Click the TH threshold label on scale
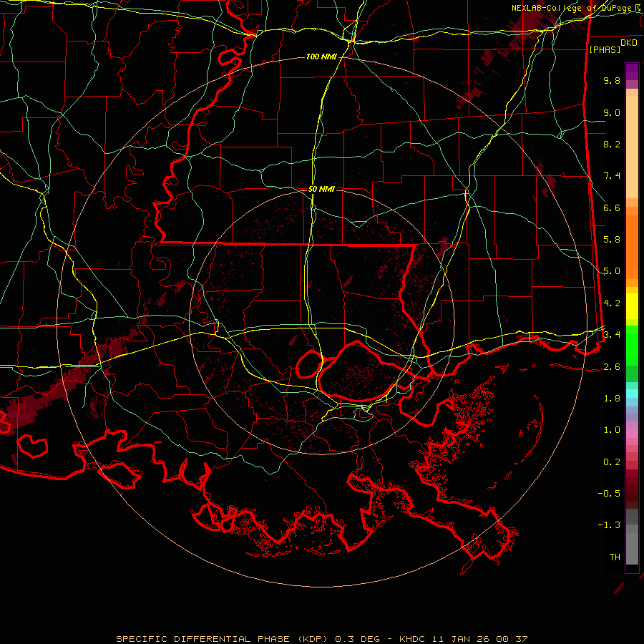The width and height of the screenshot is (644, 644). [615, 557]
